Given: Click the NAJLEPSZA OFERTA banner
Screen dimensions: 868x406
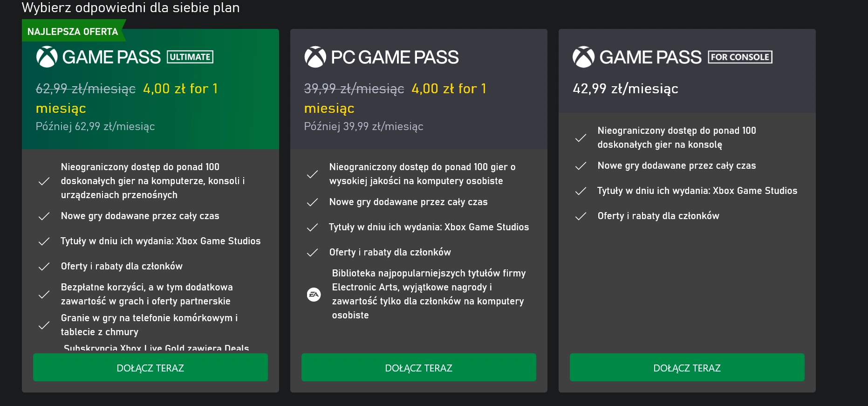Looking at the screenshot, I should click(73, 31).
